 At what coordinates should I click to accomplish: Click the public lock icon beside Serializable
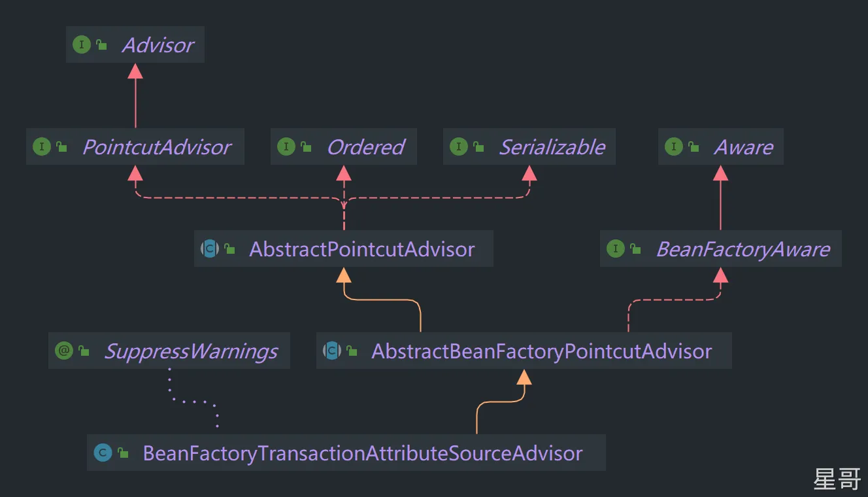click(479, 147)
